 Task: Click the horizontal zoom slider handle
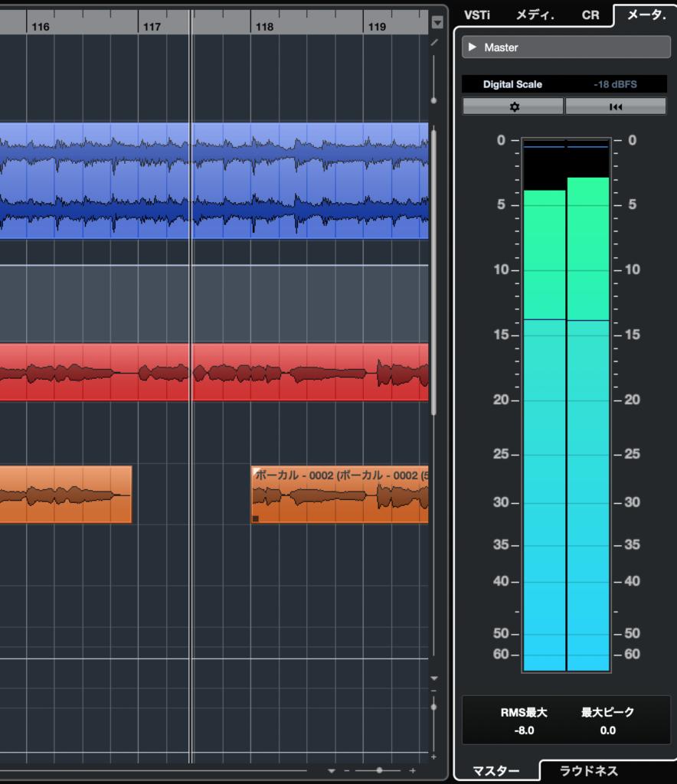[x=378, y=770]
